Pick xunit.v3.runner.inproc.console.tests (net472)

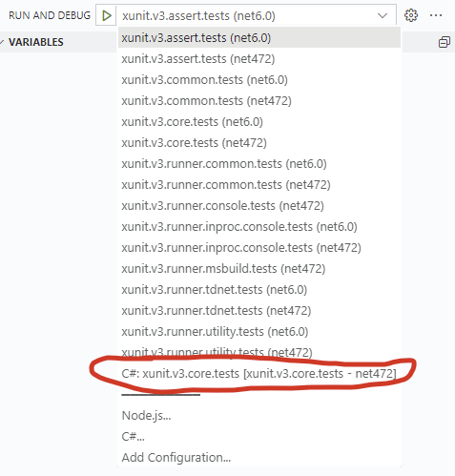pos(259,248)
